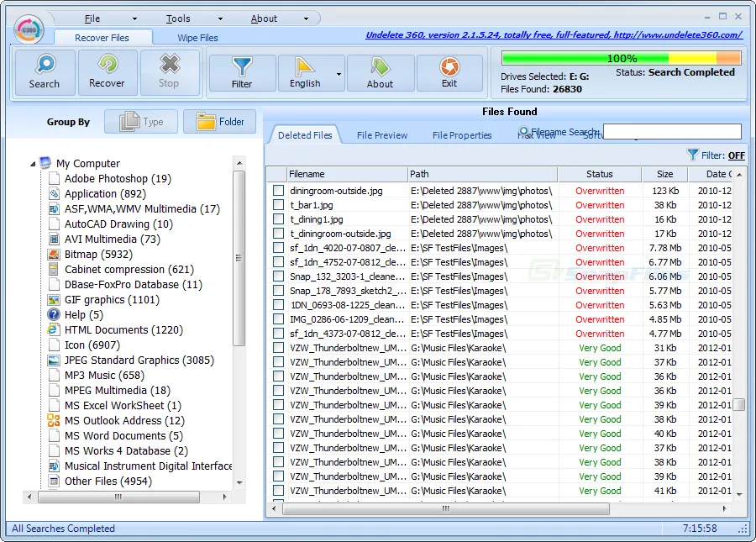The width and height of the screenshot is (756, 542).
Task: Select MS Outlook Address (12) category
Action: [x=124, y=420]
